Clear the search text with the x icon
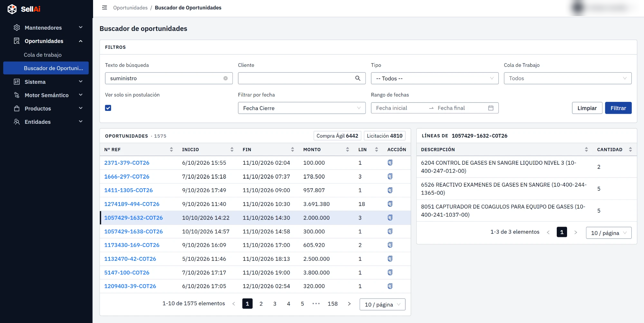Viewport: 644px width, 323px height. pyautogui.click(x=225, y=78)
